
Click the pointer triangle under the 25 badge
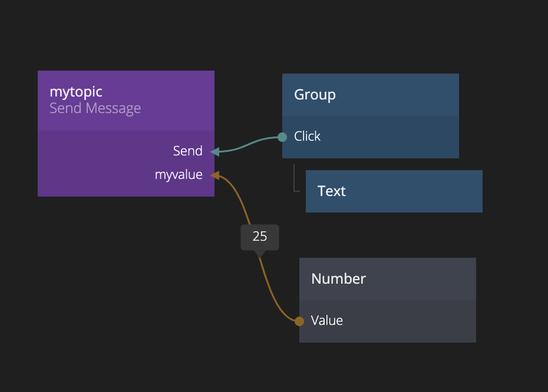259,254
